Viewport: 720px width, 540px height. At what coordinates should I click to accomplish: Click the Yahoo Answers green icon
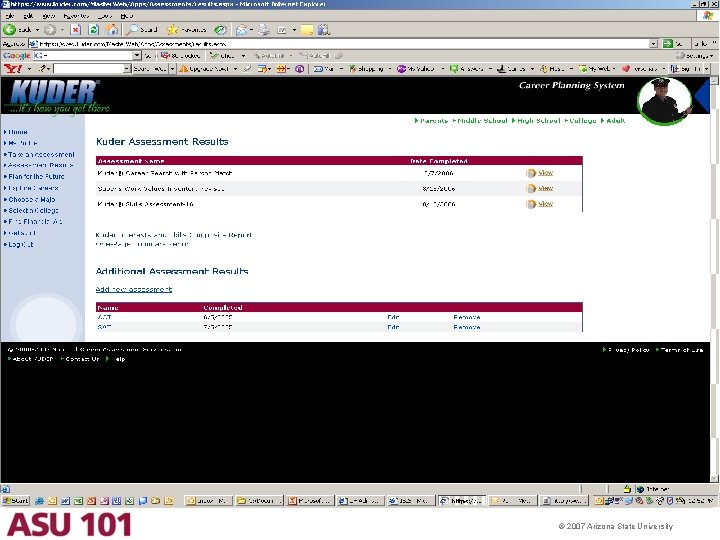pyautogui.click(x=454, y=69)
